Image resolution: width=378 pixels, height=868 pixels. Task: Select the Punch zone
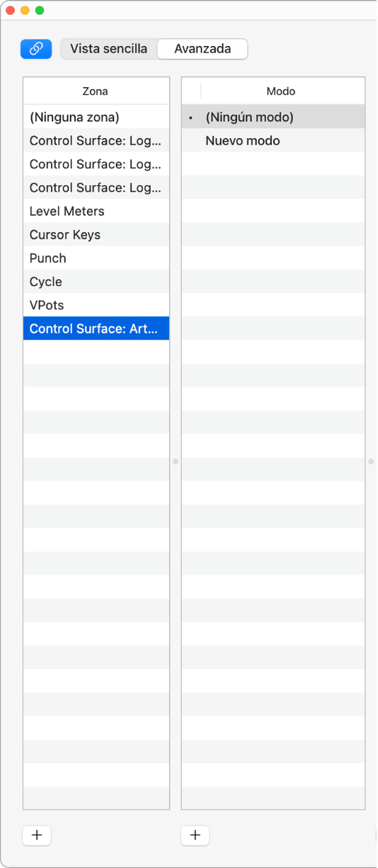coord(48,258)
